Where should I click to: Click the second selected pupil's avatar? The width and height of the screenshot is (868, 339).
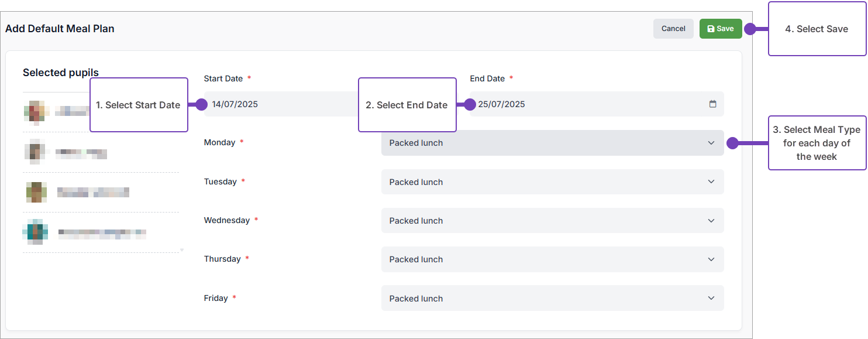pyautogui.click(x=36, y=152)
